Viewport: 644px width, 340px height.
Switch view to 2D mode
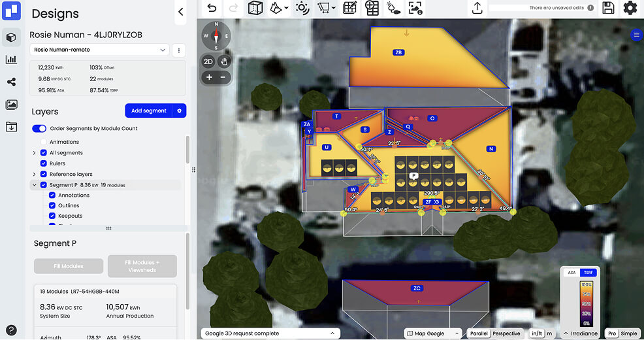208,61
